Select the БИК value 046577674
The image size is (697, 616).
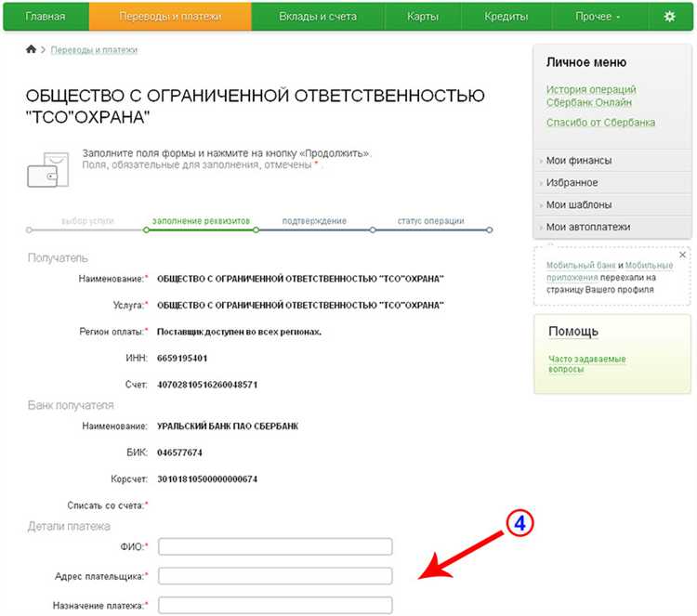pos(179,452)
